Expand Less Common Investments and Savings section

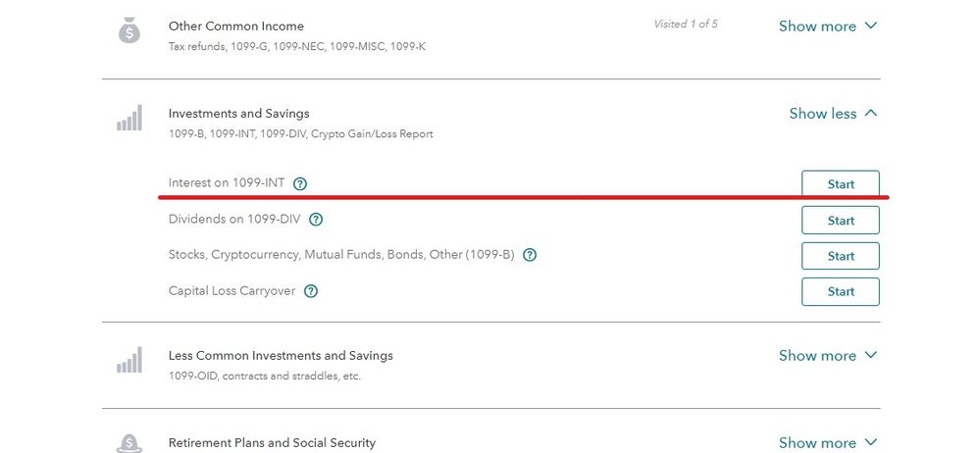(828, 356)
